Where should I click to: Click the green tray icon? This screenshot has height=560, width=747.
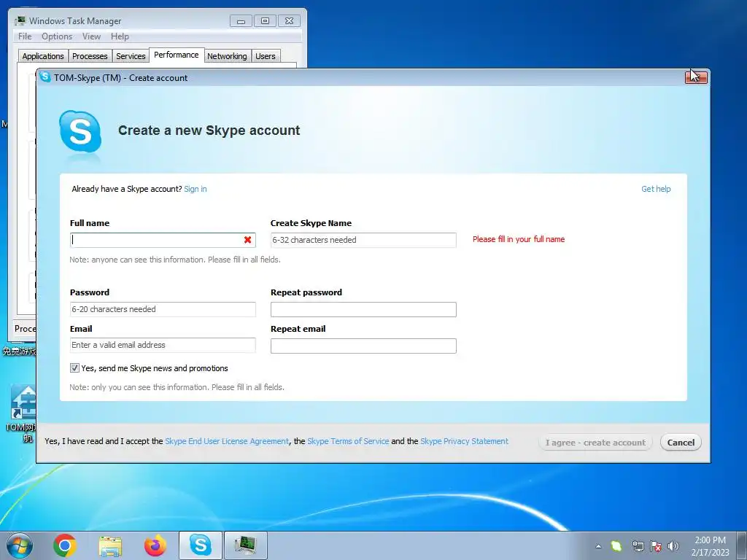point(616,546)
